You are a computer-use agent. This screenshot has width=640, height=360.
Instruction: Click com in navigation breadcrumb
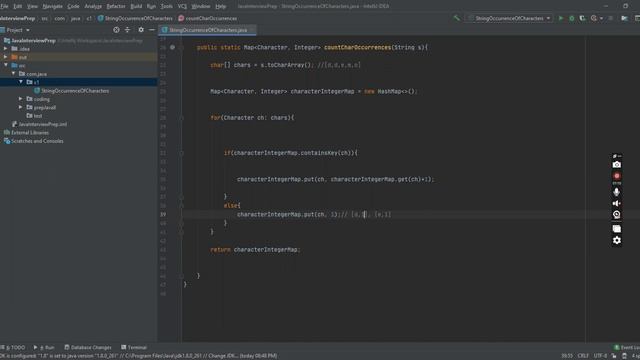(60, 18)
